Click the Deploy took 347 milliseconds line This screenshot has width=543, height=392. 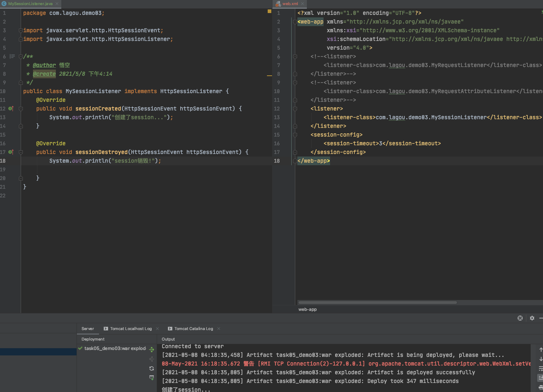[x=310, y=381]
